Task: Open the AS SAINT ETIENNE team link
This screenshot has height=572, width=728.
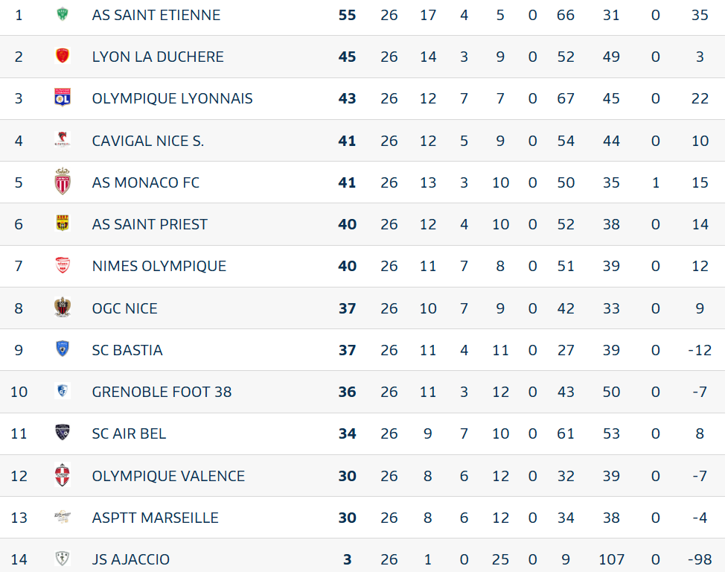Action: [156, 15]
